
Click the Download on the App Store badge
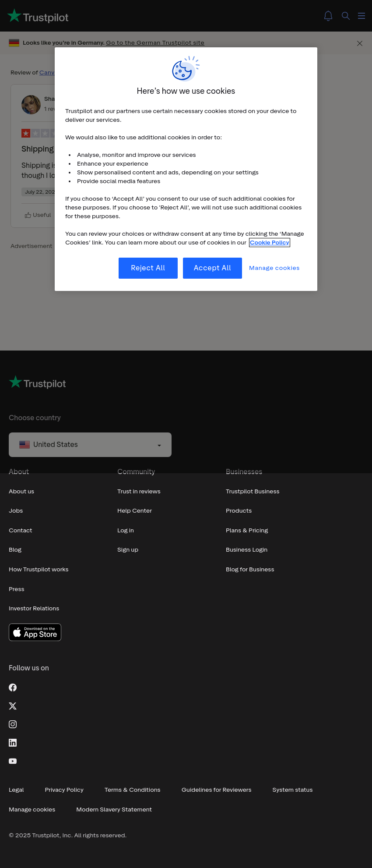click(35, 632)
